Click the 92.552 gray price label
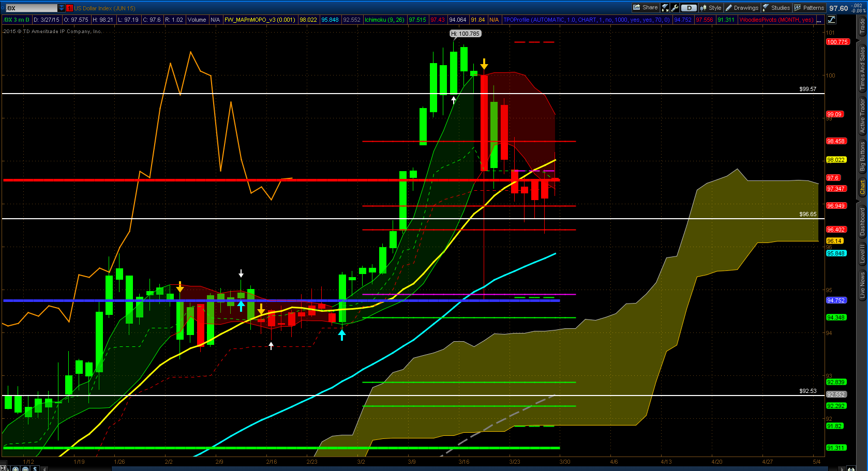 [836, 394]
